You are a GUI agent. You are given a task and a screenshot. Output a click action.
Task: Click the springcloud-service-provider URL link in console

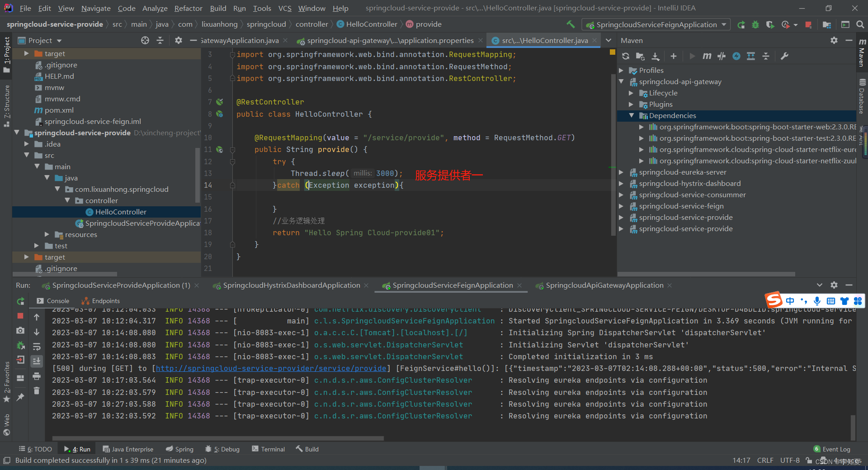click(x=271, y=369)
